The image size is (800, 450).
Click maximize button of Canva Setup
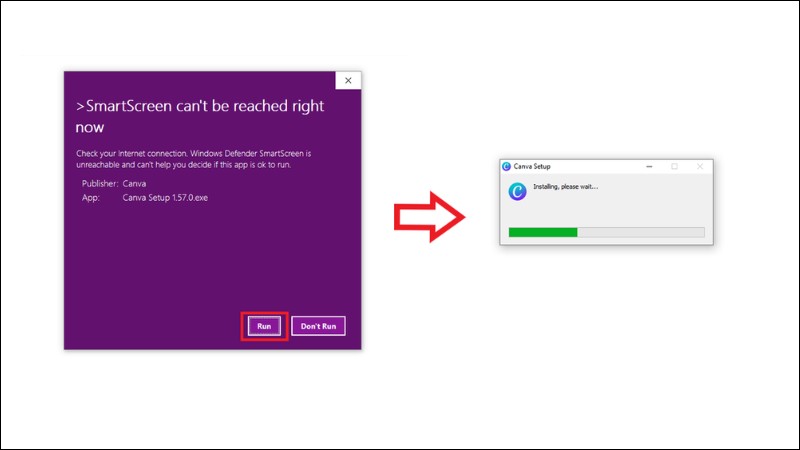[x=674, y=166]
